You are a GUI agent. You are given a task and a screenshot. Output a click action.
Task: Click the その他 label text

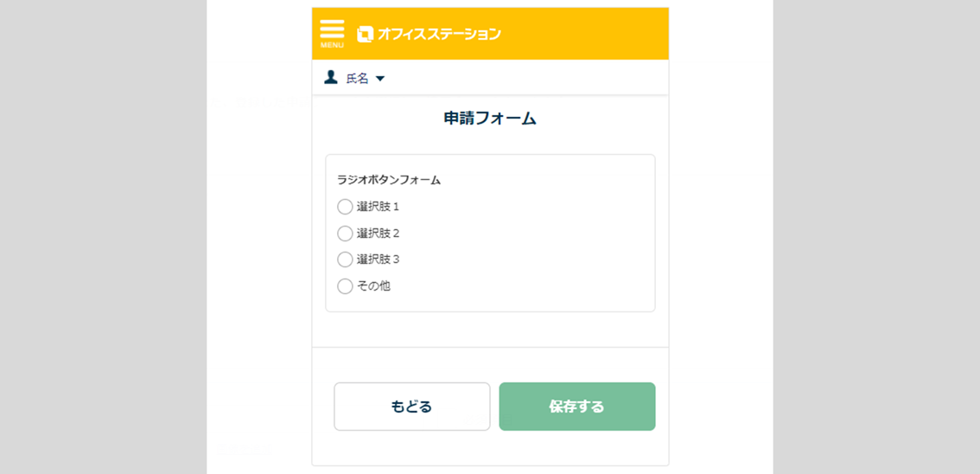(x=374, y=286)
